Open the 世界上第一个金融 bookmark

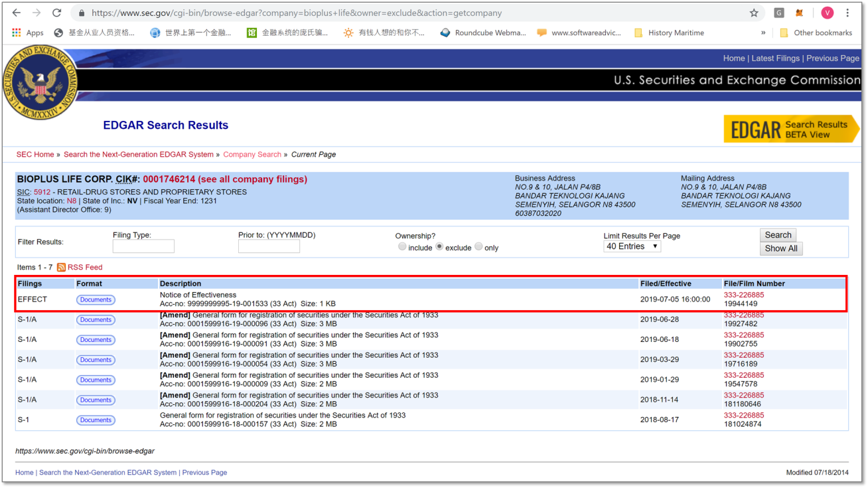click(x=190, y=33)
